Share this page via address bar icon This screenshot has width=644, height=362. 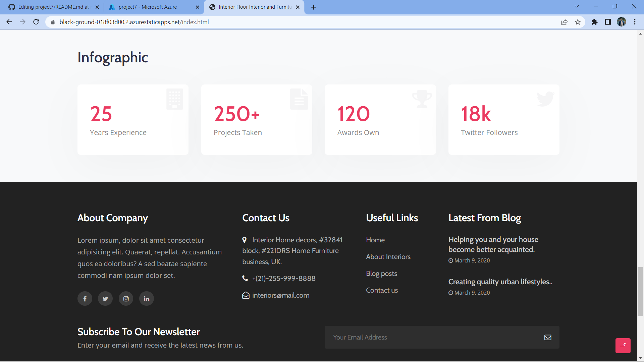(x=564, y=22)
